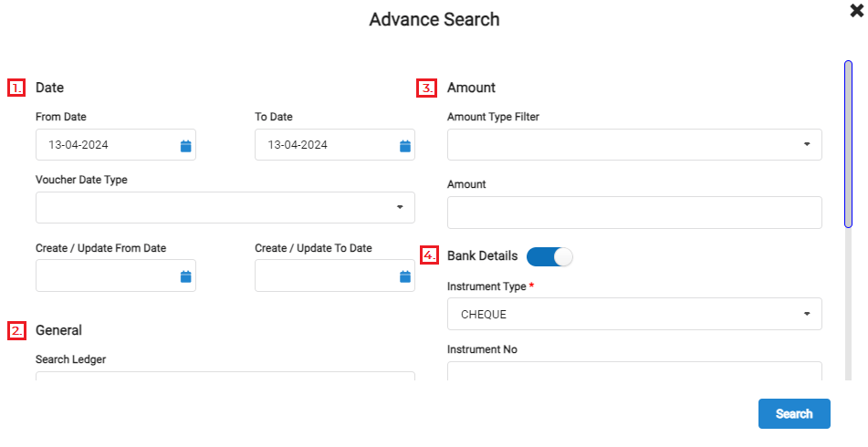Click the Bank Details heading text
868x447 pixels.
pyautogui.click(x=482, y=255)
